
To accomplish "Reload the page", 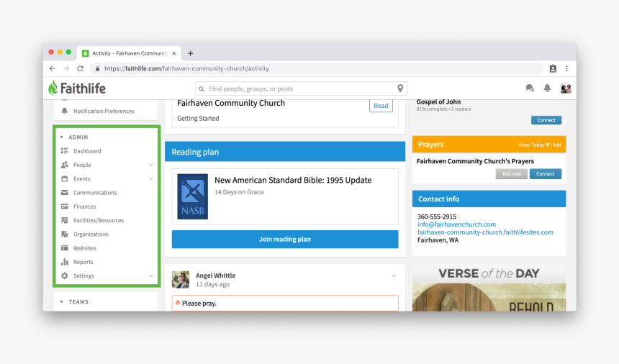I will pyautogui.click(x=81, y=68).
